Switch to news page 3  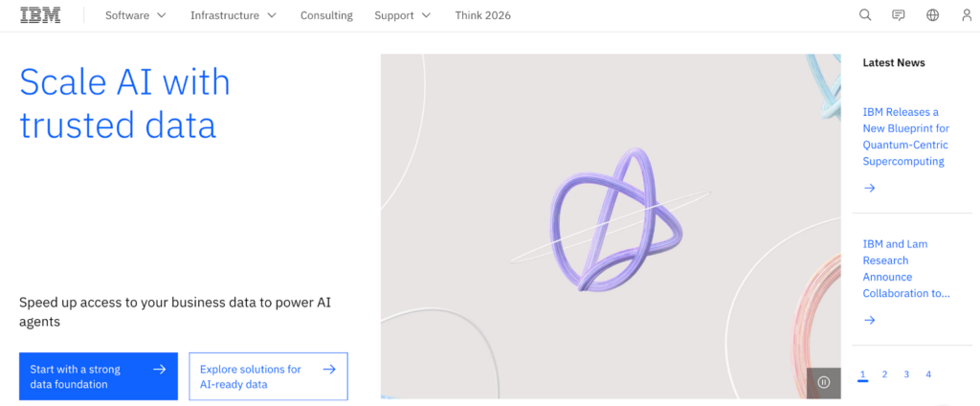(x=906, y=374)
